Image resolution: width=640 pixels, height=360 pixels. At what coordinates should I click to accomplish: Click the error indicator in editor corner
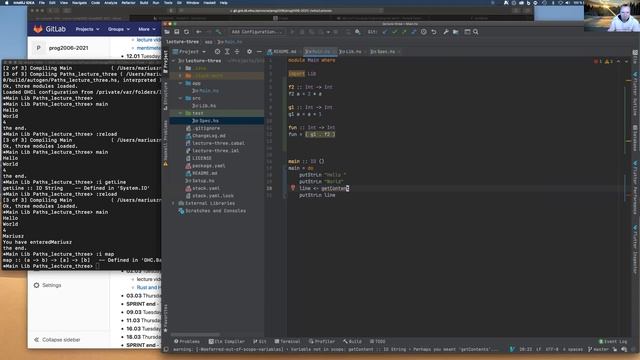click(x=598, y=61)
